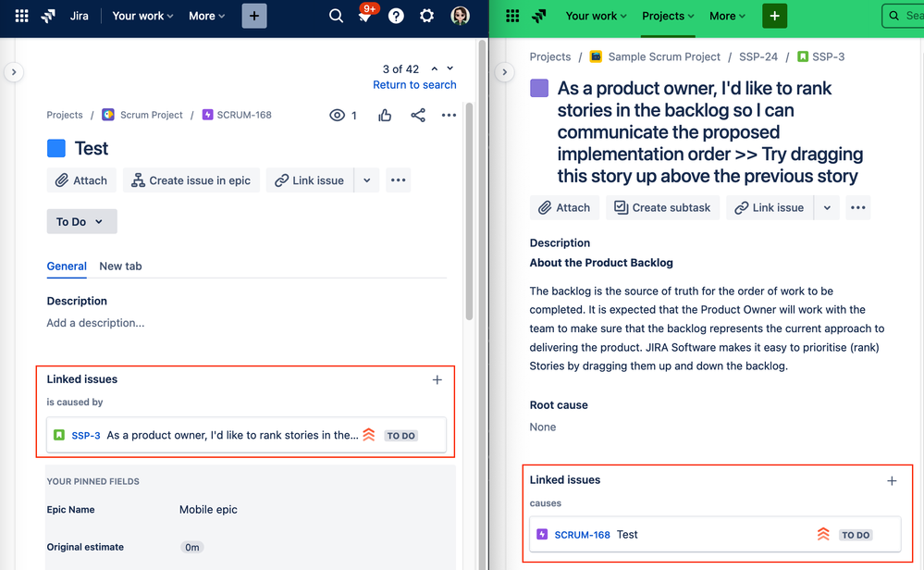Click Epic Name value Mobile epic

pos(208,509)
